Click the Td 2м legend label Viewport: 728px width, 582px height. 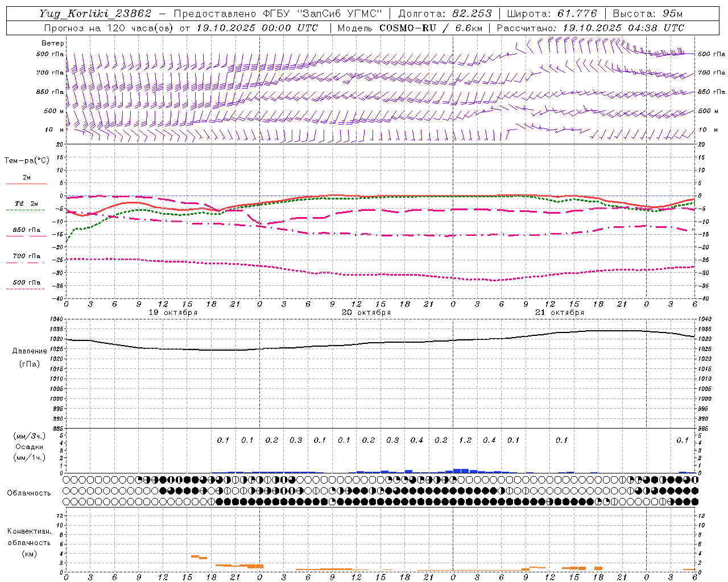27,203
